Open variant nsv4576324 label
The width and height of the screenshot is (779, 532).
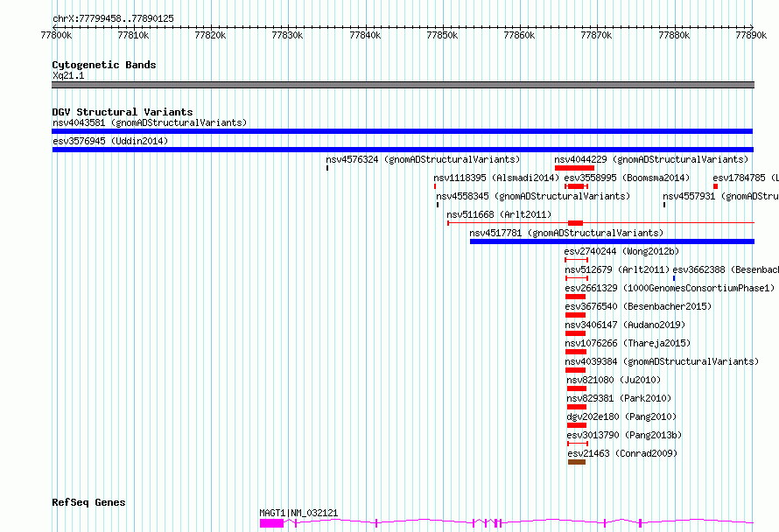point(423,159)
